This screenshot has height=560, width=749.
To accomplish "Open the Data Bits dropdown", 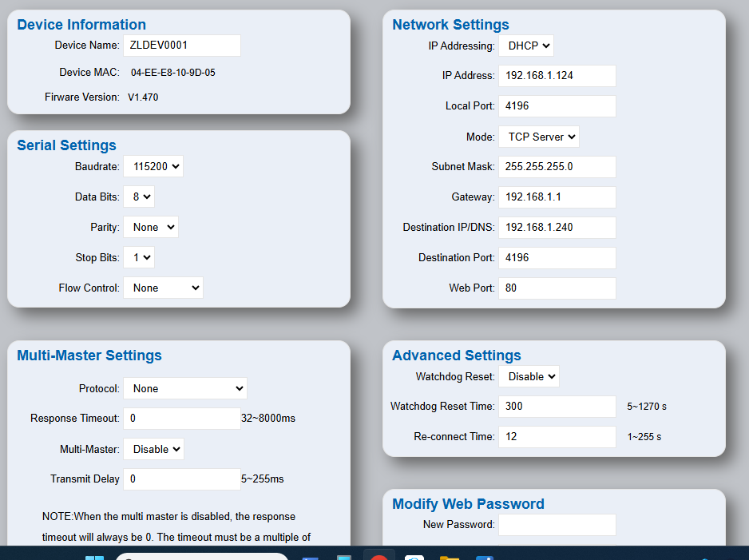I will click(x=138, y=197).
